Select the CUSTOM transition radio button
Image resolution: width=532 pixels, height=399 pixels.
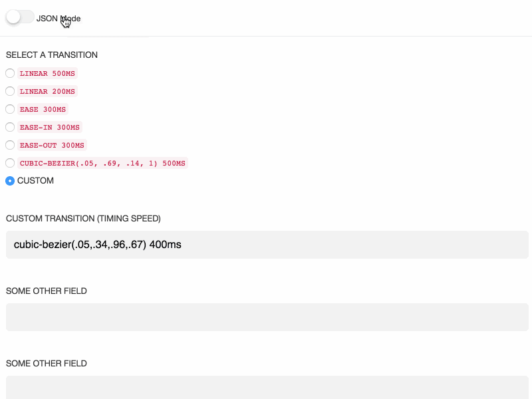pyautogui.click(x=10, y=180)
